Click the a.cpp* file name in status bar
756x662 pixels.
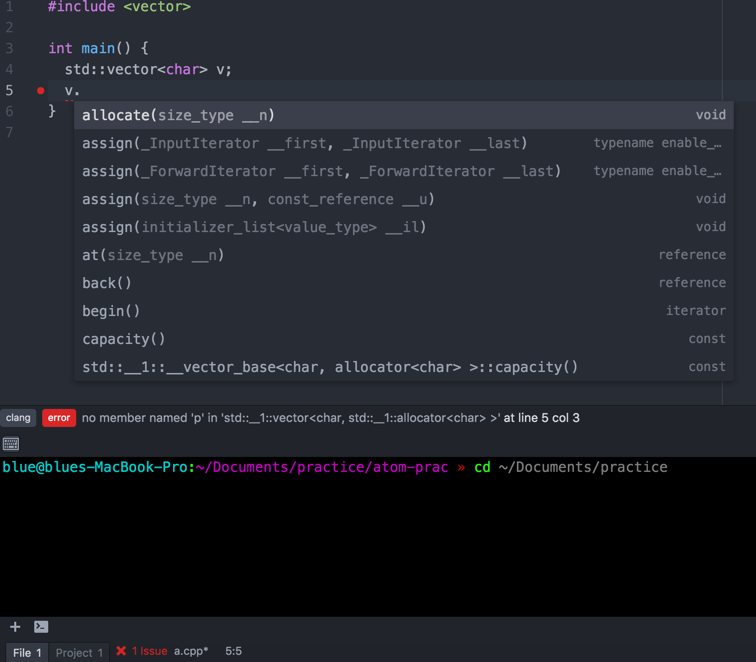191,651
